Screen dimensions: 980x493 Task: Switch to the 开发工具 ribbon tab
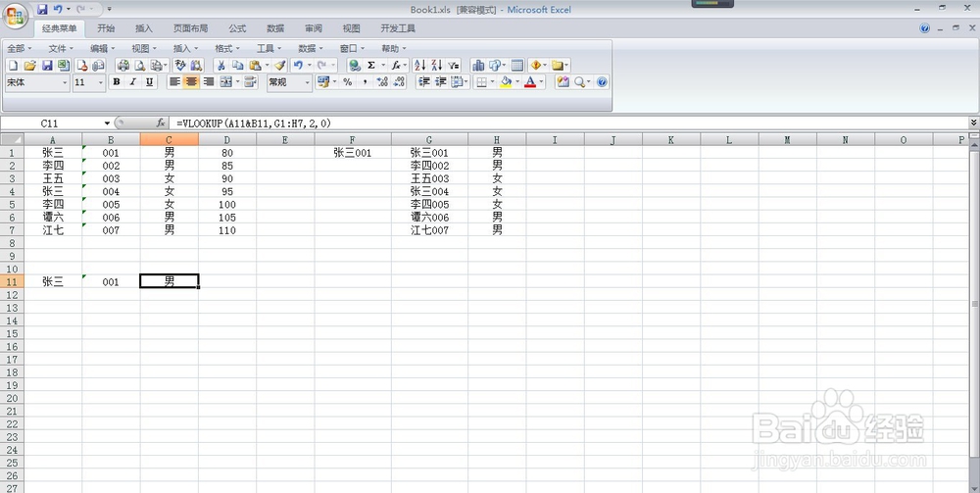point(398,28)
